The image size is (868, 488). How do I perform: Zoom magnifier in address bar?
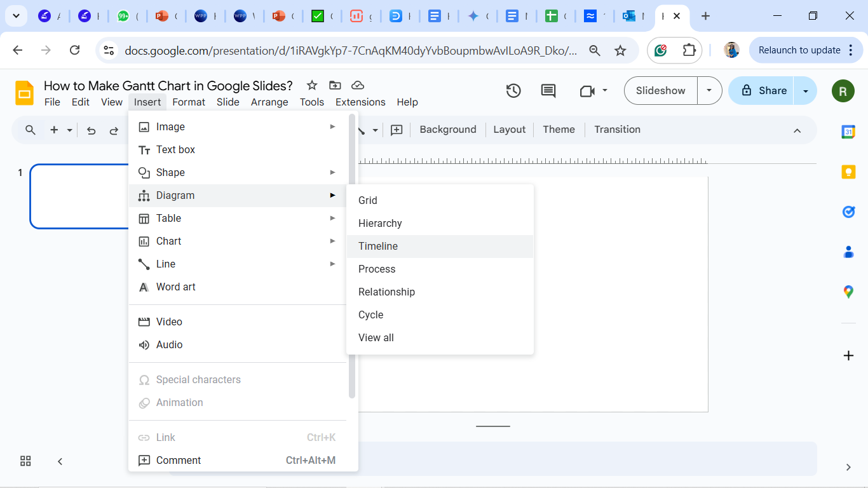595,50
